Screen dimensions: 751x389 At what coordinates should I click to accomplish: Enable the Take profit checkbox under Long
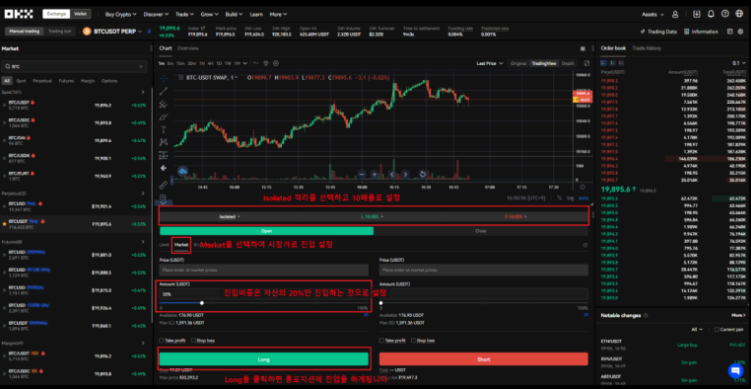pos(162,341)
